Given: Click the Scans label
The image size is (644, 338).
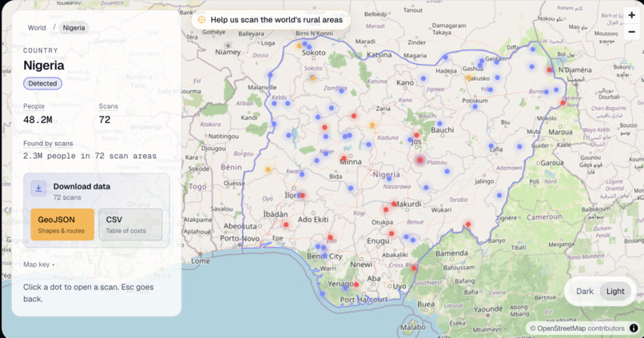Looking at the screenshot, I should [109, 106].
